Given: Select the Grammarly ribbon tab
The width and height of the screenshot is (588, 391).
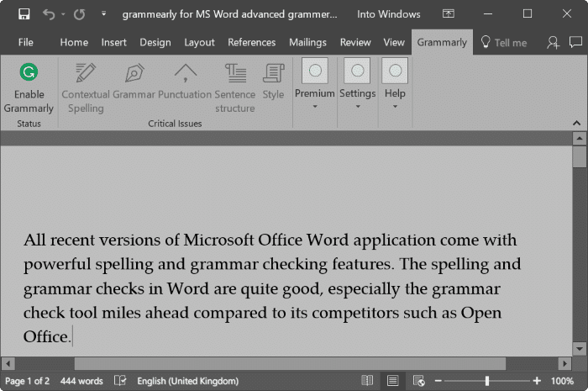Looking at the screenshot, I should point(442,42).
